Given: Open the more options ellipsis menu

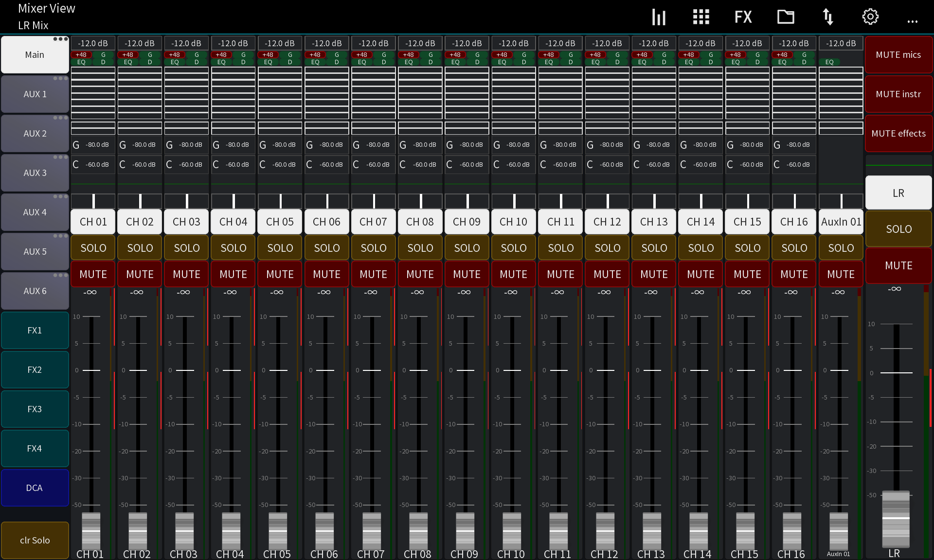Looking at the screenshot, I should click(913, 21).
